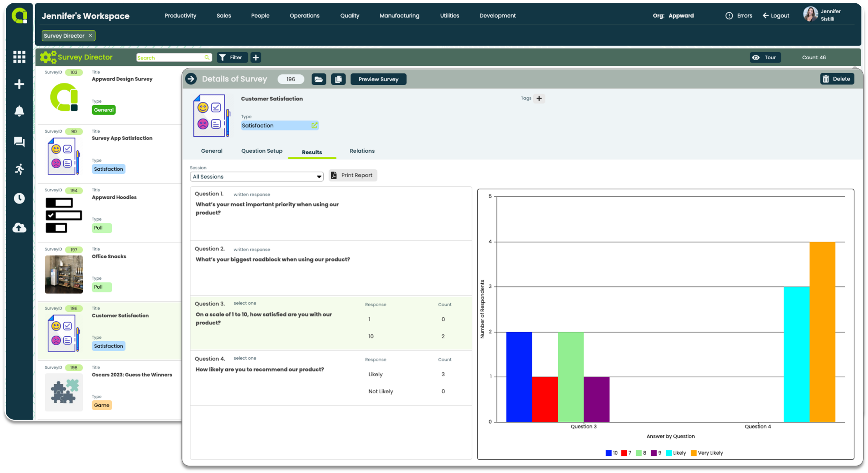Click the open folder icon
This screenshot has width=868, height=473.
(x=318, y=79)
